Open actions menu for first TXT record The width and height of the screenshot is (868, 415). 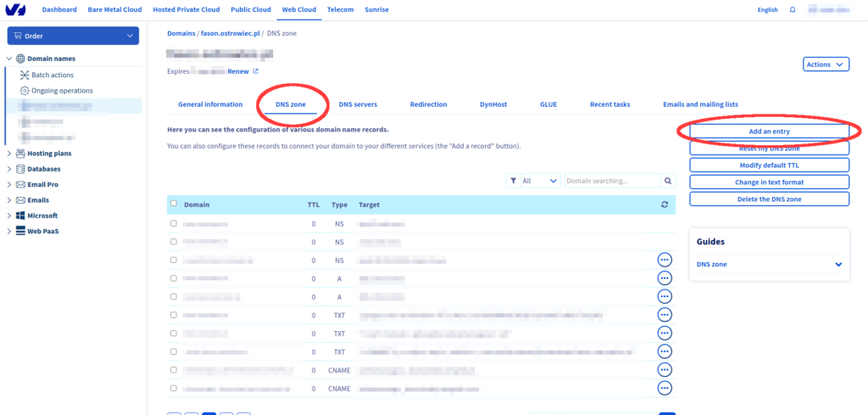click(665, 315)
